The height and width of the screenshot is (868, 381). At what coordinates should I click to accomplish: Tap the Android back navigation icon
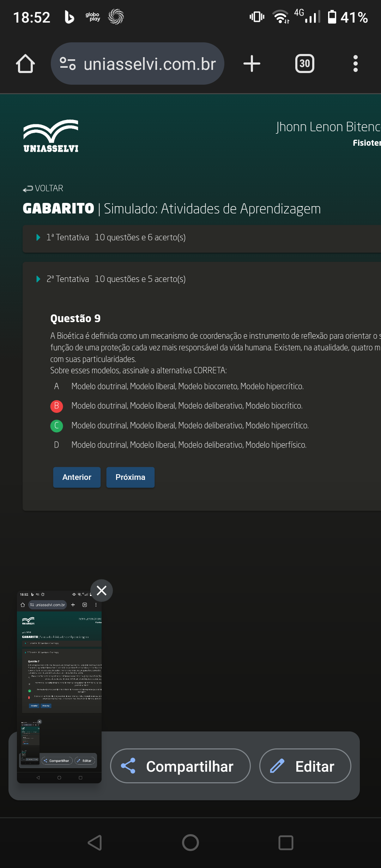pos(95,843)
